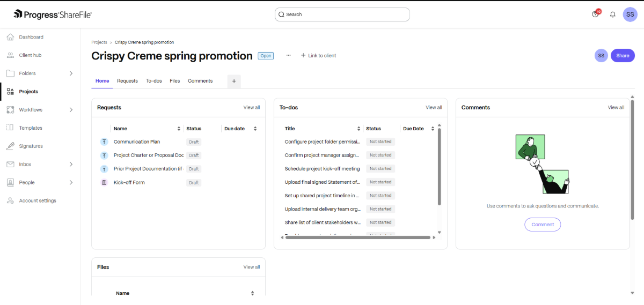View all in the Comments panel
The height and width of the screenshot is (305, 644).
pyautogui.click(x=616, y=108)
